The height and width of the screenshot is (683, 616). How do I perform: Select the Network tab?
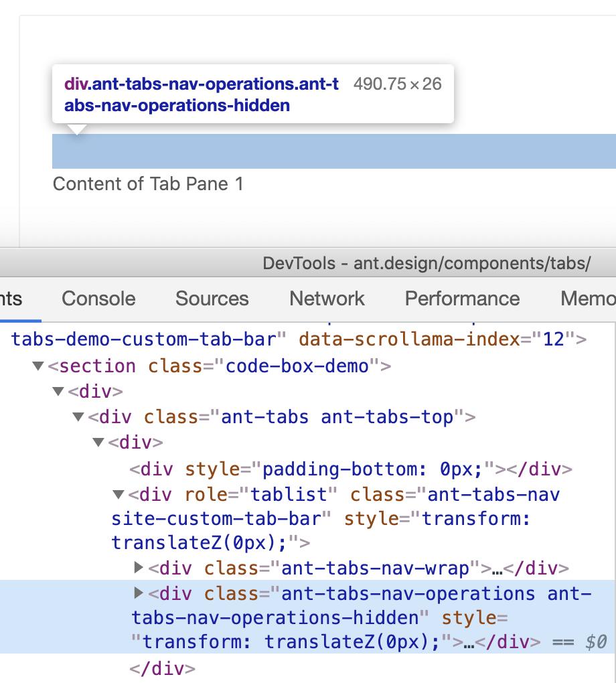pyautogui.click(x=327, y=299)
